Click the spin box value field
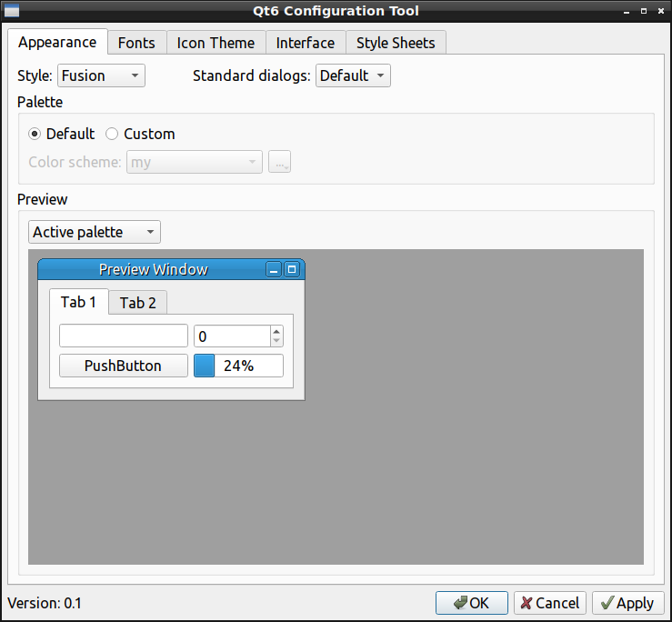The width and height of the screenshot is (672, 622). click(x=232, y=336)
